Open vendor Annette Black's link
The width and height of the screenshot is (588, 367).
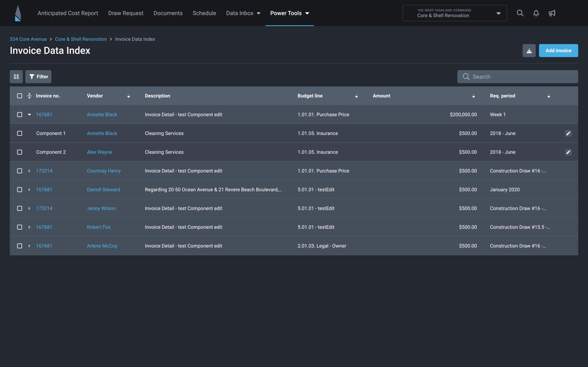click(x=102, y=114)
